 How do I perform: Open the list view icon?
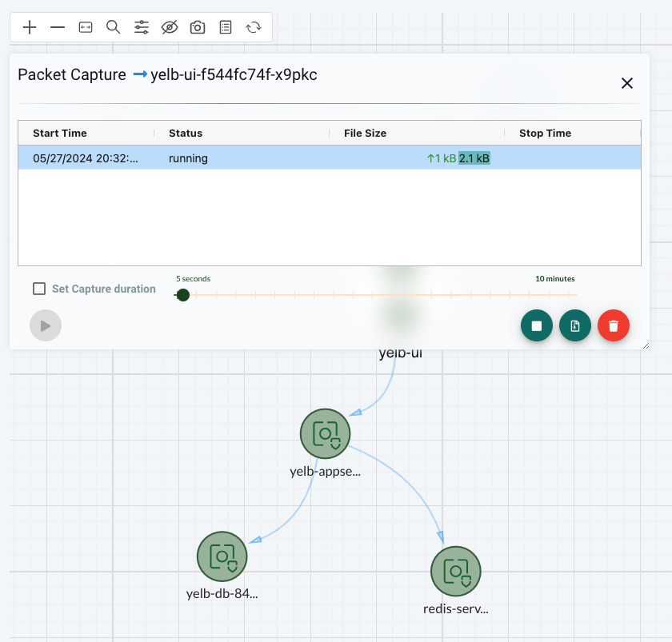[x=226, y=27]
